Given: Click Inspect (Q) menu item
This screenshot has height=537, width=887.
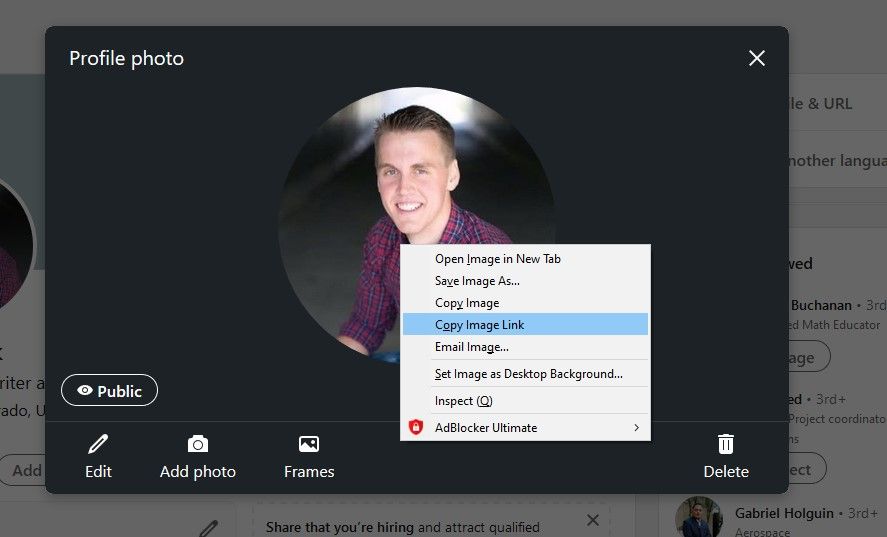Looking at the screenshot, I should pyautogui.click(x=463, y=401).
